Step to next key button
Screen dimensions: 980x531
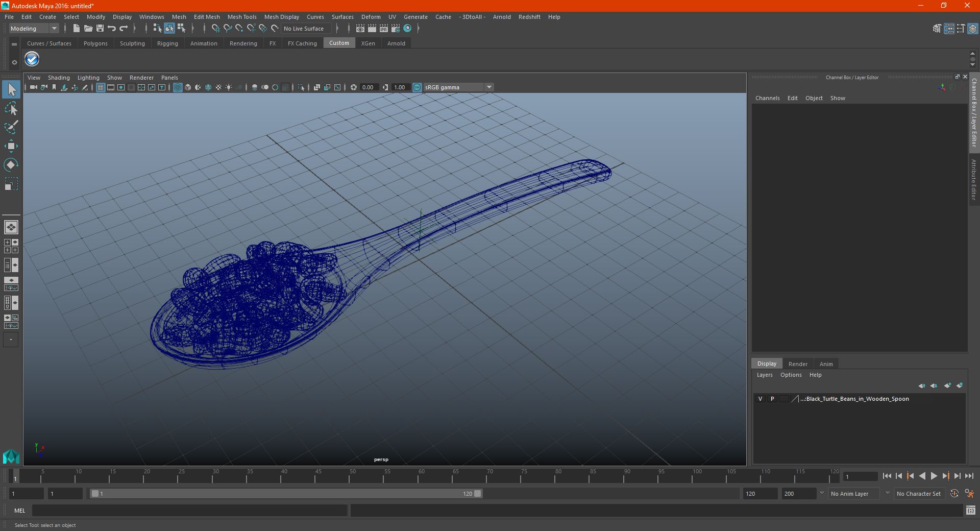tap(946, 476)
